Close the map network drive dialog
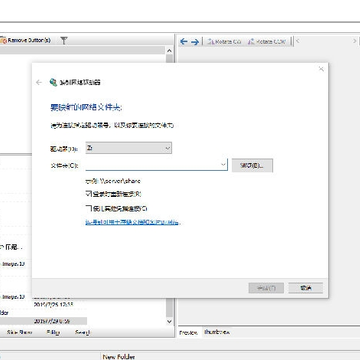Image resolution: width=360 pixels, height=360 pixels. pos(321,69)
